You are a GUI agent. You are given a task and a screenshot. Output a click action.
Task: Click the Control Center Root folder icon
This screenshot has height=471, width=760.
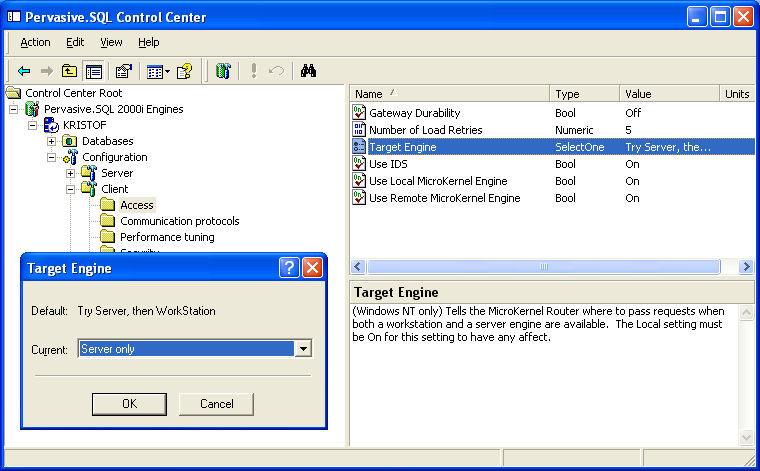tap(14, 93)
